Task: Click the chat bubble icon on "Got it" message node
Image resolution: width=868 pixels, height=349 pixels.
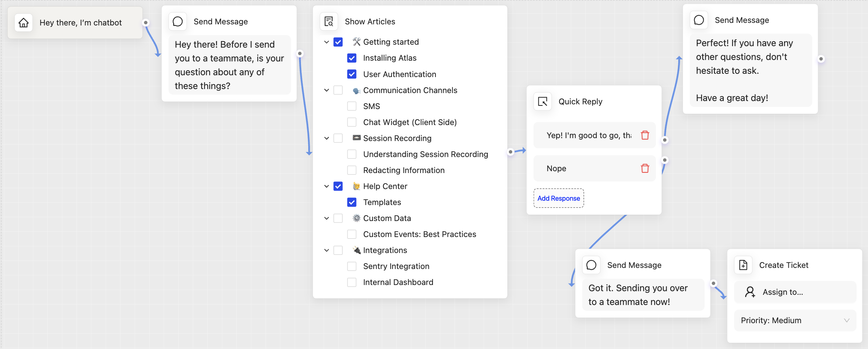Action: pos(591,265)
